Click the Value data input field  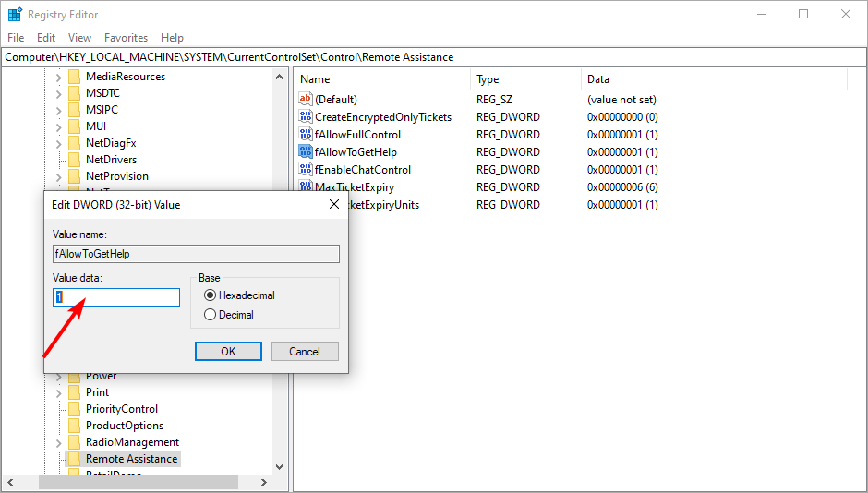pyautogui.click(x=116, y=297)
